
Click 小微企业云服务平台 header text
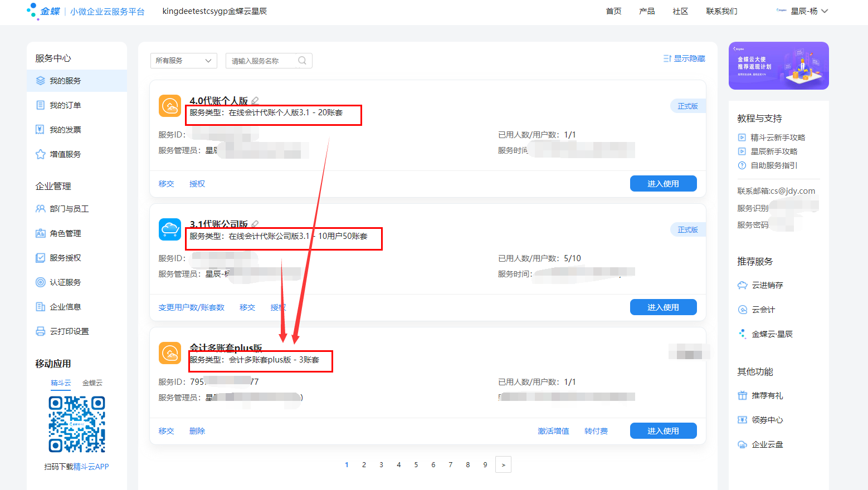point(108,12)
